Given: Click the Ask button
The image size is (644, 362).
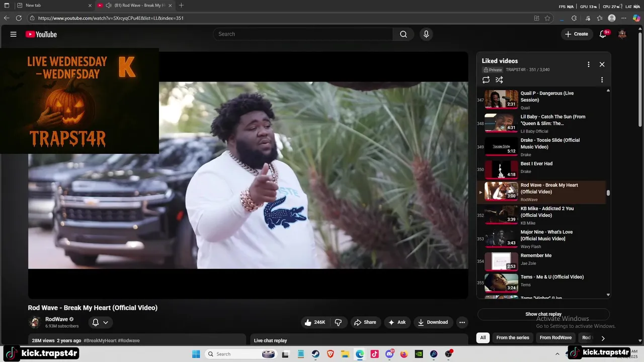Looking at the screenshot, I should click(396, 322).
